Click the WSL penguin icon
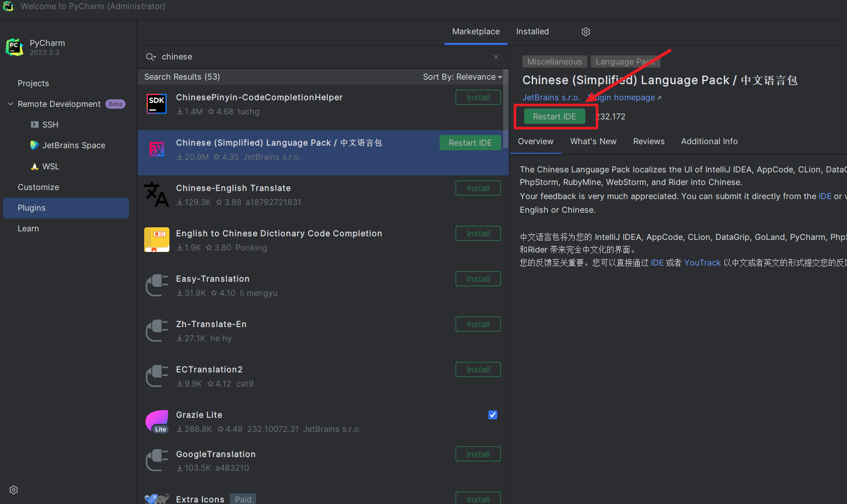Screen dimensions: 847x504 pyautogui.click(x=34, y=166)
